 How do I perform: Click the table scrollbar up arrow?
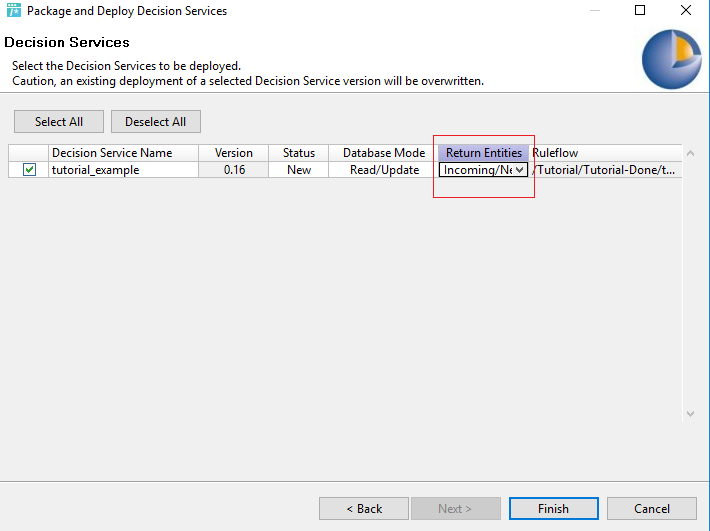click(x=691, y=153)
